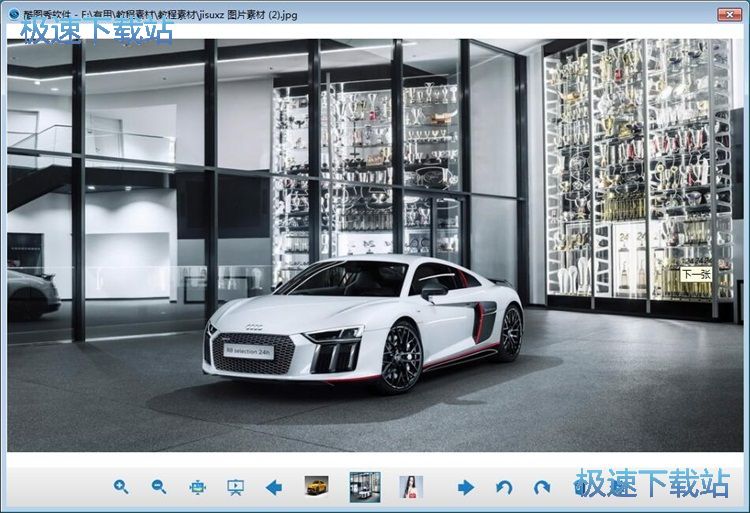Image resolution: width=750 pixels, height=513 pixels.
Task: Open the yellow car thumbnail
Action: point(316,487)
